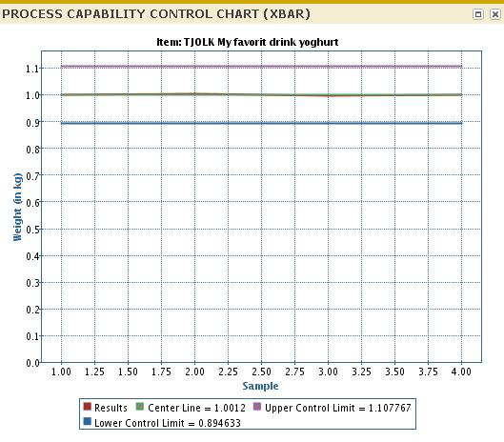The image size is (504, 442).
Task: Select the Results legend label
Action: point(111,408)
